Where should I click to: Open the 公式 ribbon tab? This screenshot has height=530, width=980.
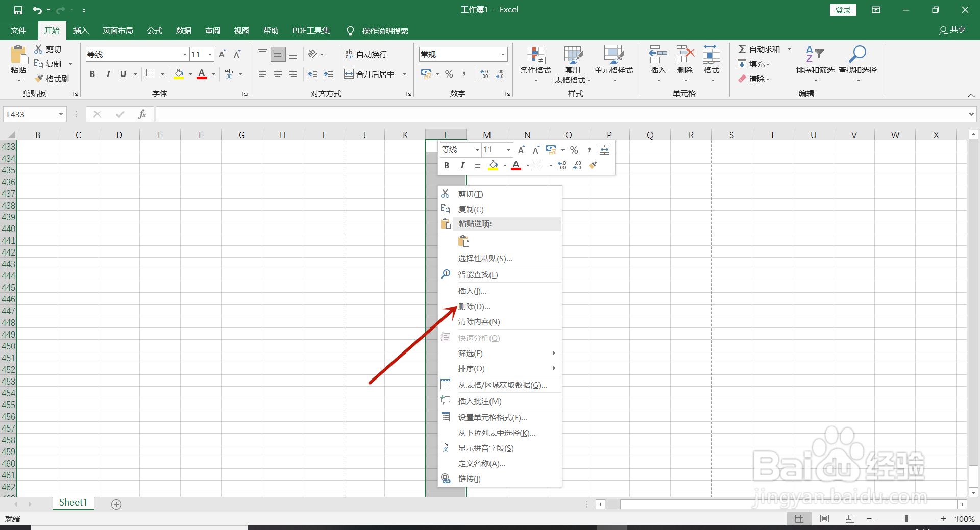155,31
